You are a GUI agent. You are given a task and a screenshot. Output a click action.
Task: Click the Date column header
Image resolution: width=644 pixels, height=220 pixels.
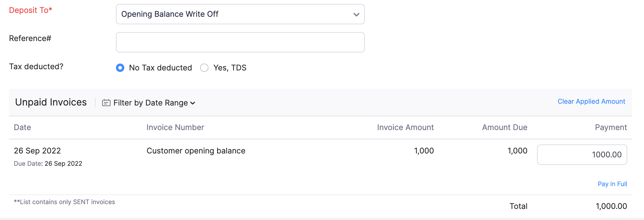(22, 127)
